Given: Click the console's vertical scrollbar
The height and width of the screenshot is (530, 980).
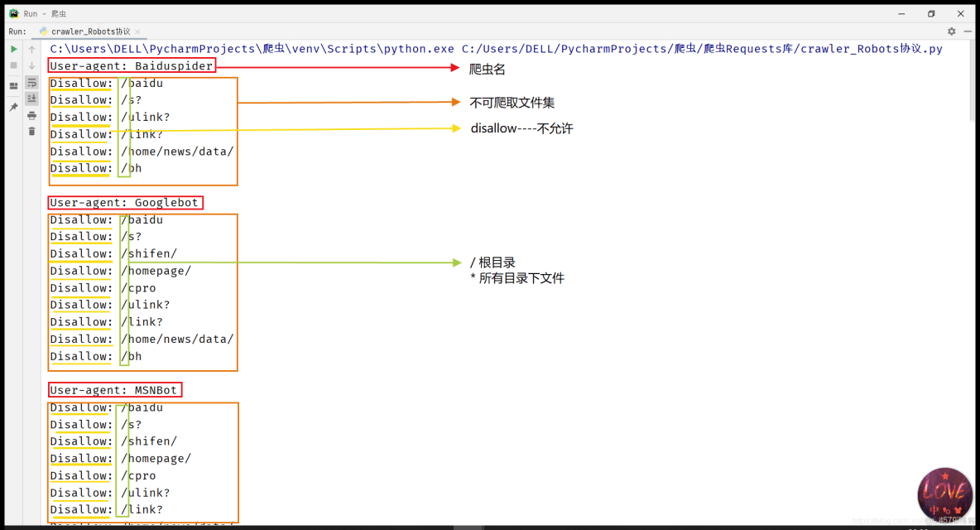Looking at the screenshot, I should [x=972, y=80].
